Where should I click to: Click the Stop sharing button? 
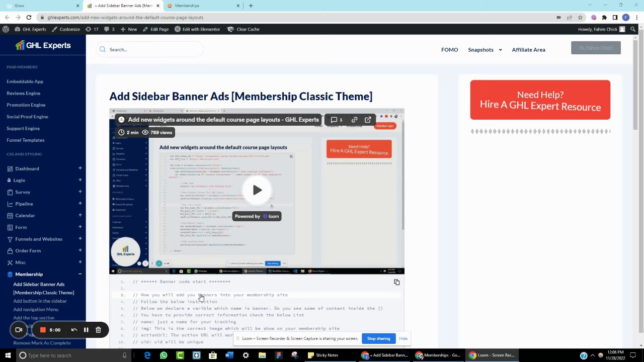pyautogui.click(x=378, y=338)
